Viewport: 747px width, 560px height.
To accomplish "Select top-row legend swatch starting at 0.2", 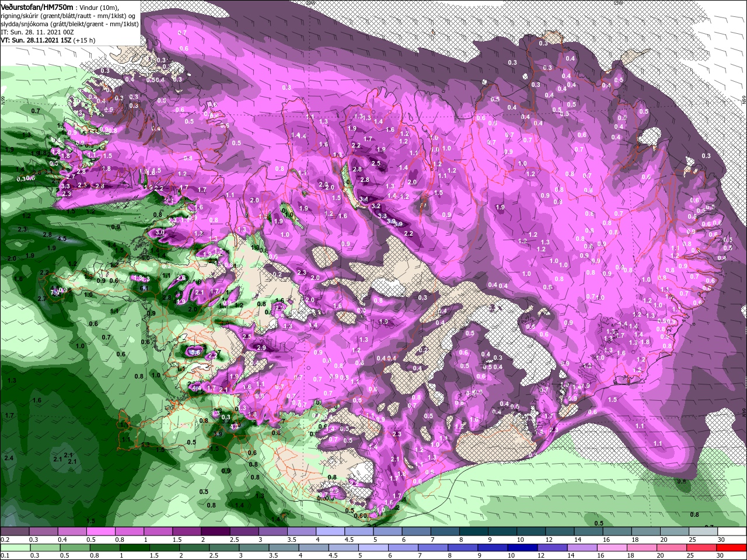I will point(14,531).
